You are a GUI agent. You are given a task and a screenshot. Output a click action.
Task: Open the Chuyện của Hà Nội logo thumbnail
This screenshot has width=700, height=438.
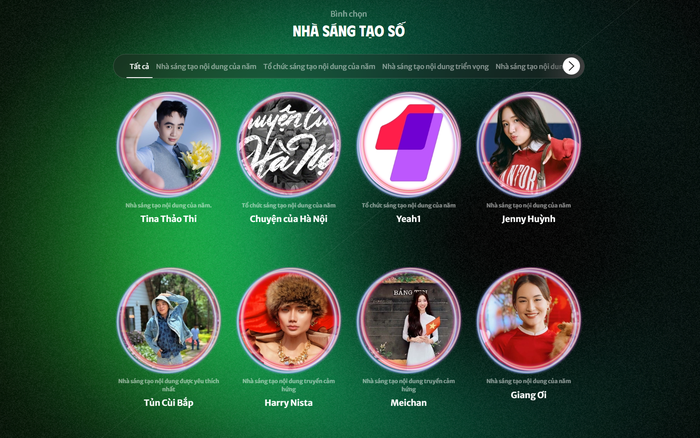pyautogui.click(x=288, y=144)
